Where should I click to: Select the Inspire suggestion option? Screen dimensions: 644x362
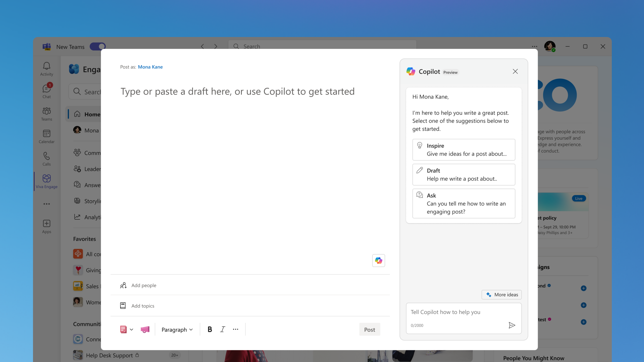tap(463, 149)
